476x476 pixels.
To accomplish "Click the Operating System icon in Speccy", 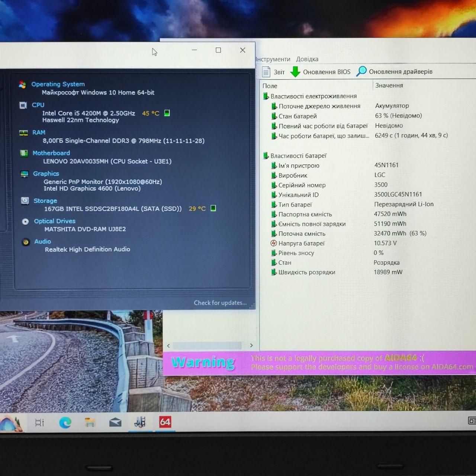I will click(23, 84).
